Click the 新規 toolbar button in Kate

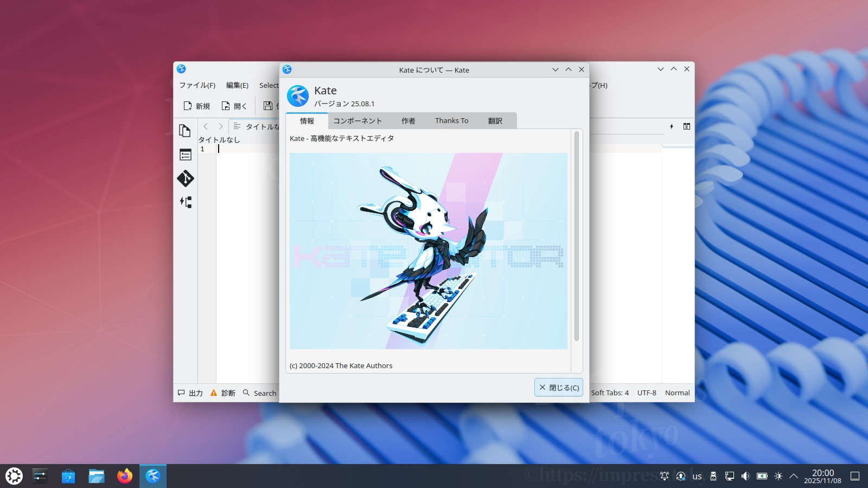click(196, 106)
